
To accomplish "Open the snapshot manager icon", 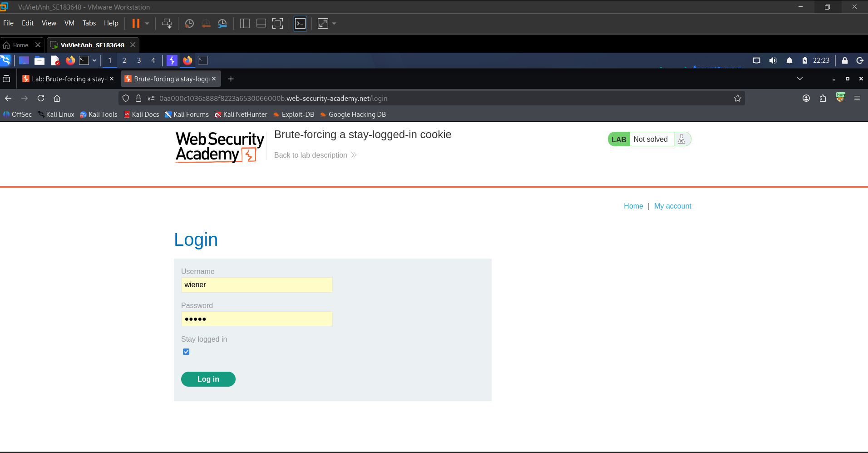I will (222, 24).
